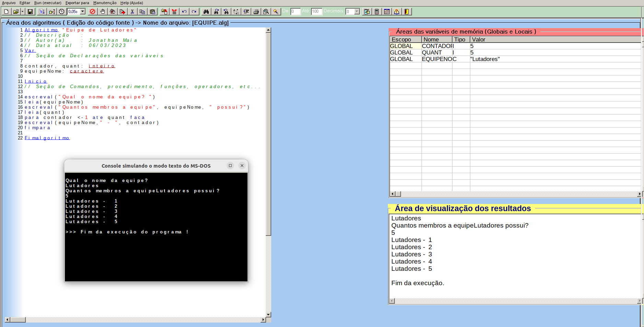644x327 pixels.
Task: Click the De random range field
Action: coord(295,11)
